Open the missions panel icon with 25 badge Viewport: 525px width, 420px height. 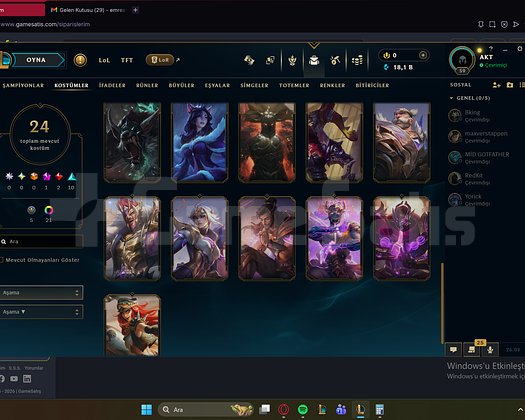click(471, 349)
